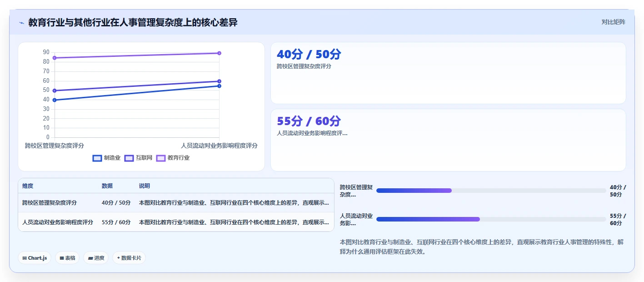This screenshot has height=282, width=644.
Task: Click the 进度 tag chip
Action: 96,258
